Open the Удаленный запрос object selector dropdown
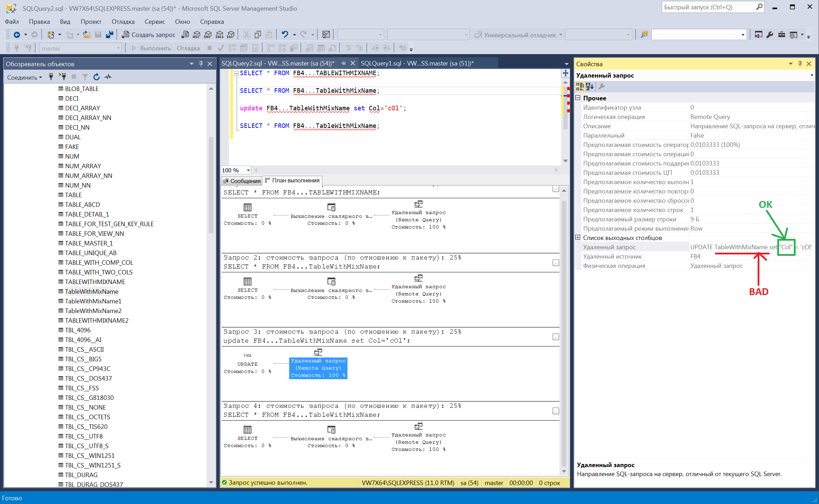This screenshot has width=819, height=504. pyautogui.click(x=811, y=75)
